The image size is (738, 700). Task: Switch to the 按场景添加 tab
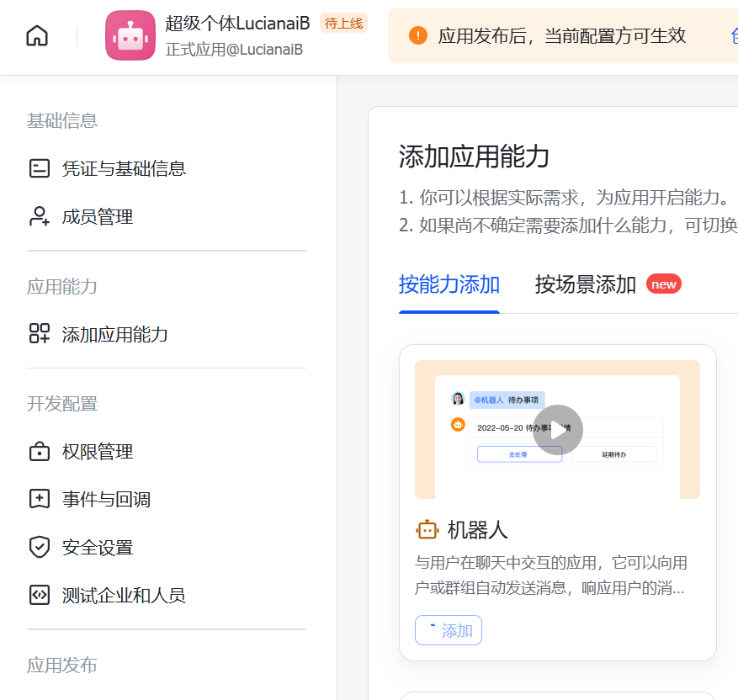point(586,284)
